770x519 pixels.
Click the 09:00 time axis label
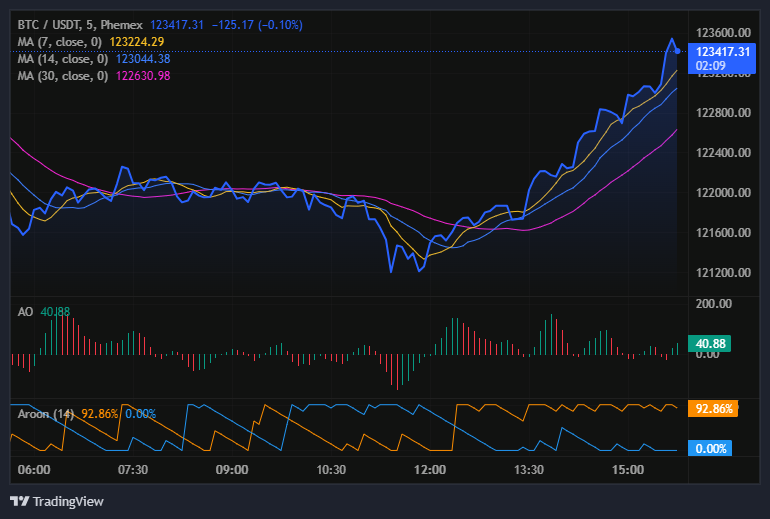(232, 470)
